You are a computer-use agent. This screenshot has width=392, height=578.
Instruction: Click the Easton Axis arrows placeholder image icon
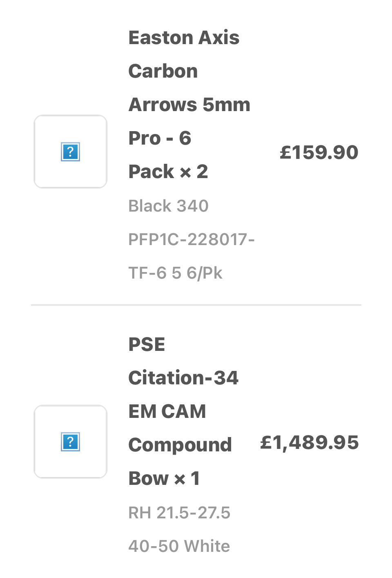point(70,152)
